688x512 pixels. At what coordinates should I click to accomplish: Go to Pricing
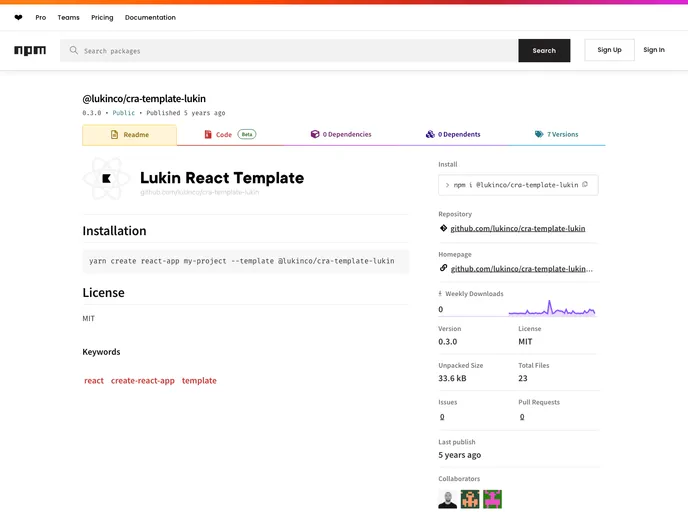[102, 18]
